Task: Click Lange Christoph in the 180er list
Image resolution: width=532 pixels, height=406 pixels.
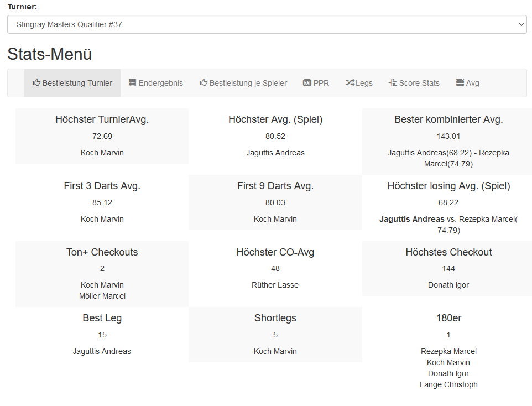Action: [x=448, y=384]
